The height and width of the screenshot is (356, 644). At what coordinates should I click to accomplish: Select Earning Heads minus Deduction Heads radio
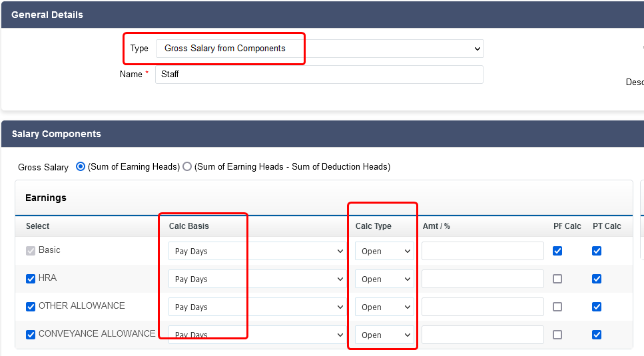pyautogui.click(x=187, y=166)
